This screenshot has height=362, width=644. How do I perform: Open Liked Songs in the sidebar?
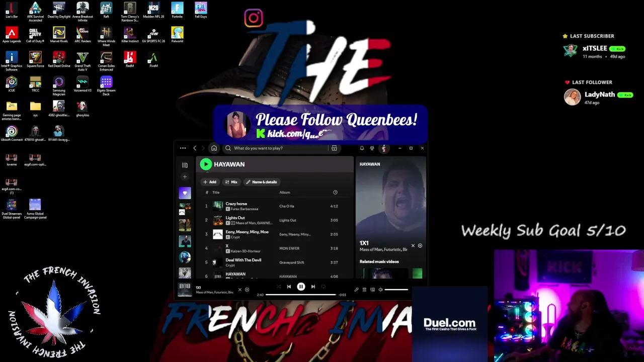(x=185, y=193)
